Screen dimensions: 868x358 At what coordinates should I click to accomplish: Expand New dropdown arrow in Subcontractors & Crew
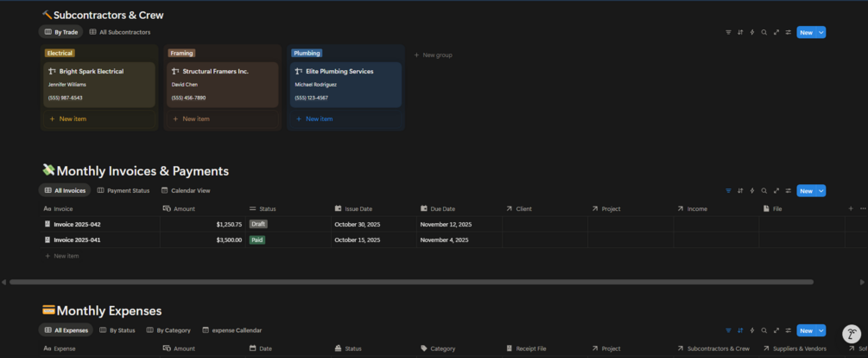(821, 32)
